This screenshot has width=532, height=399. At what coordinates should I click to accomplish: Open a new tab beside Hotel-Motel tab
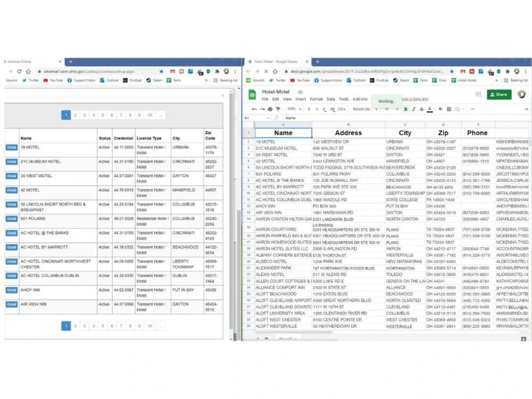pos(318,62)
